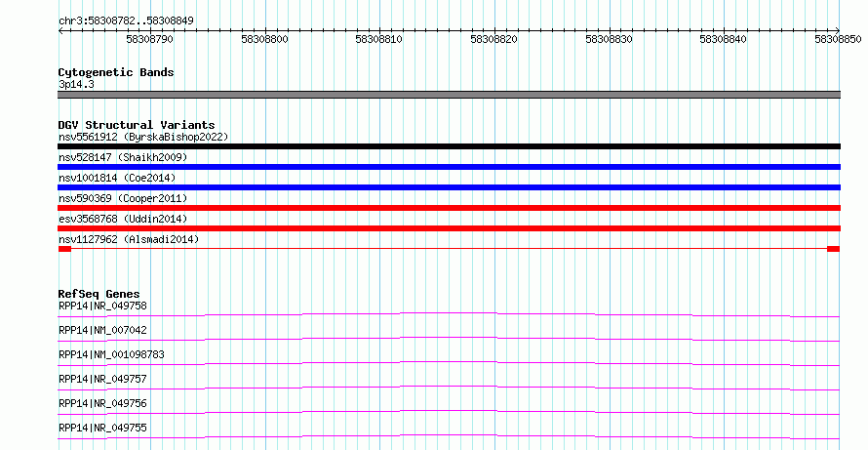Click the nsv1127962 (Alsmadi2014) label
The image size is (868, 450).
pyautogui.click(x=129, y=239)
